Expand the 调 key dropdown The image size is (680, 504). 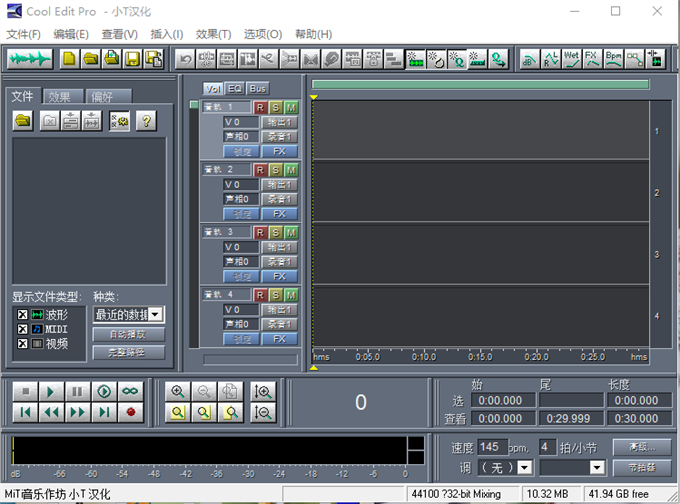tap(525, 467)
